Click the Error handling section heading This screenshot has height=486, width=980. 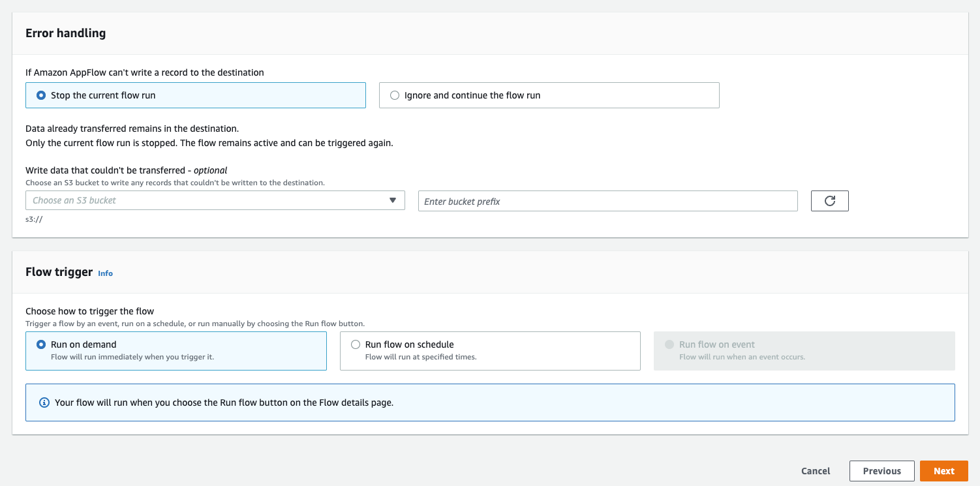pyautogui.click(x=65, y=33)
